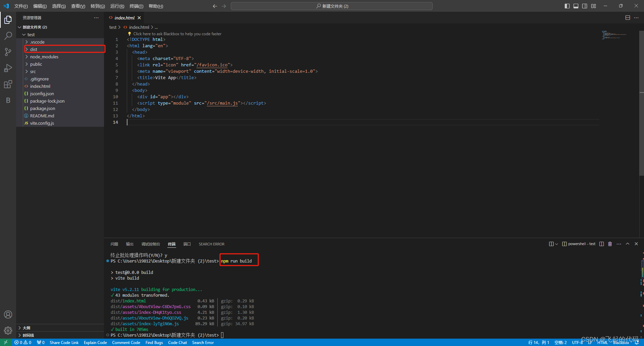The image size is (644, 346).
Task: Click the go forward arrow in title bar
Action: point(224,6)
